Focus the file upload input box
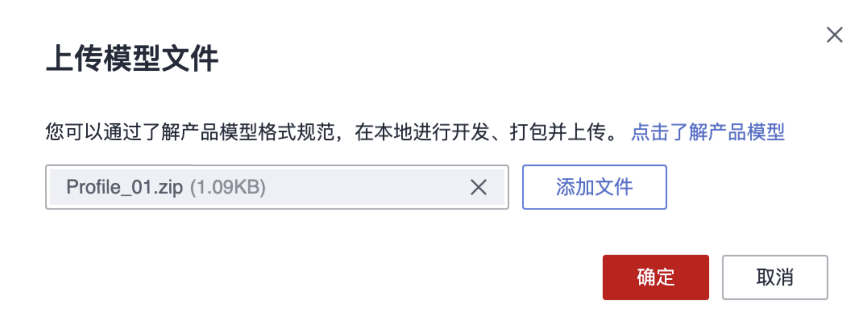The height and width of the screenshot is (325, 868). tap(277, 187)
